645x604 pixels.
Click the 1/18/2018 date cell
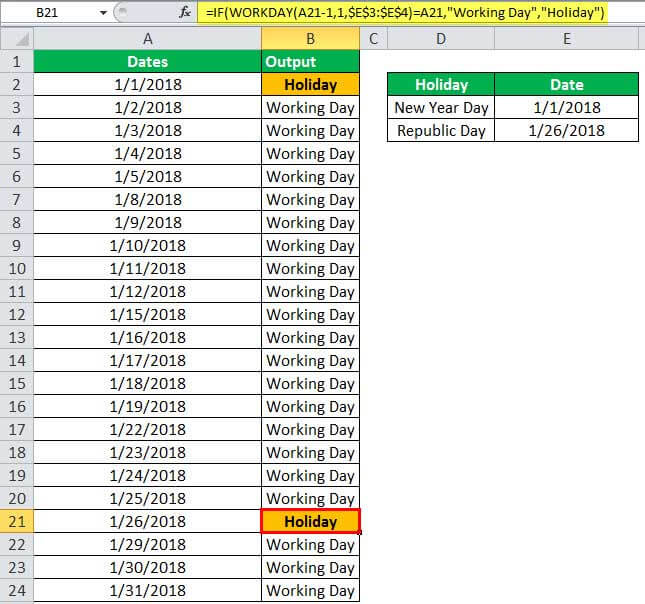pos(147,384)
